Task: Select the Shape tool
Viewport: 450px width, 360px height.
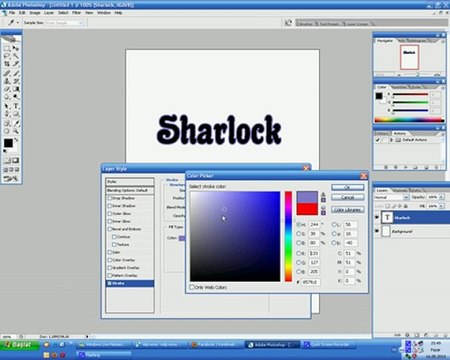Action: pos(16,114)
